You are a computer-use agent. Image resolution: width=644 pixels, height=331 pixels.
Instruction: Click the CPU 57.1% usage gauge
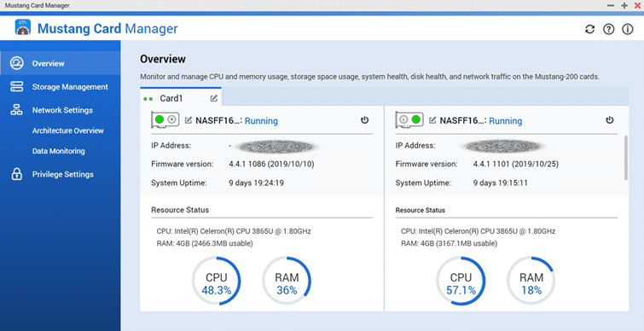[461, 281]
